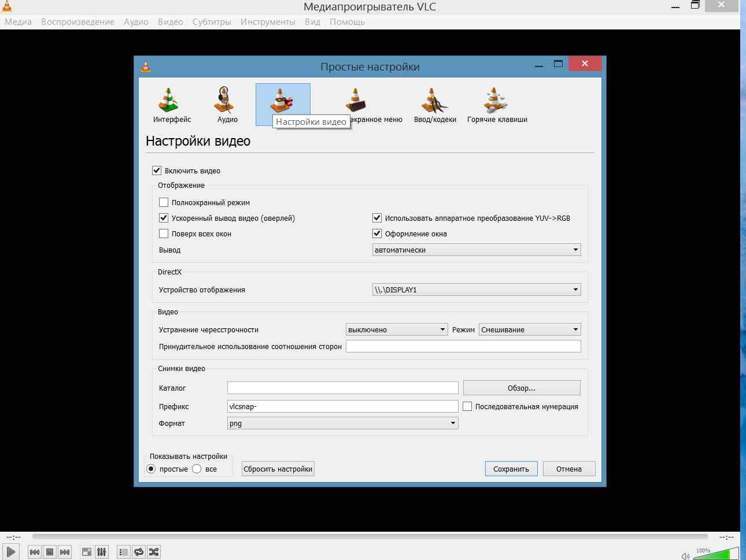The width and height of the screenshot is (746, 560).
Task: Toggle Оформление окна checkbox
Action: (x=377, y=233)
